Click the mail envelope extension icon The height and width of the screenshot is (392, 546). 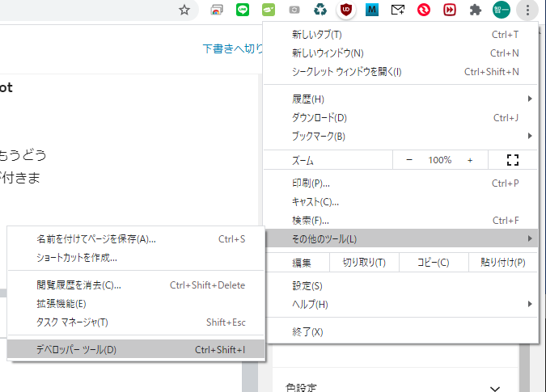coord(397,11)
